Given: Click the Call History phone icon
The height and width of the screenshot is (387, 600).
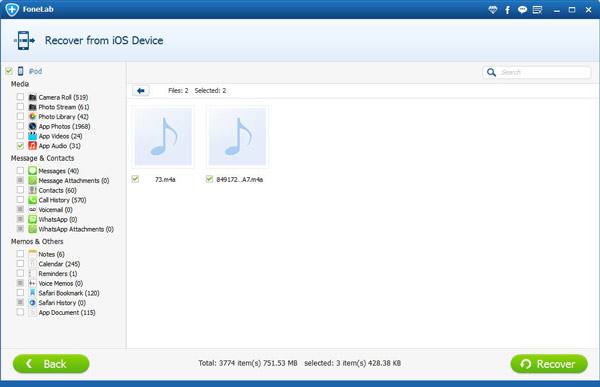Looking at the screenshot, I should 33,200.
